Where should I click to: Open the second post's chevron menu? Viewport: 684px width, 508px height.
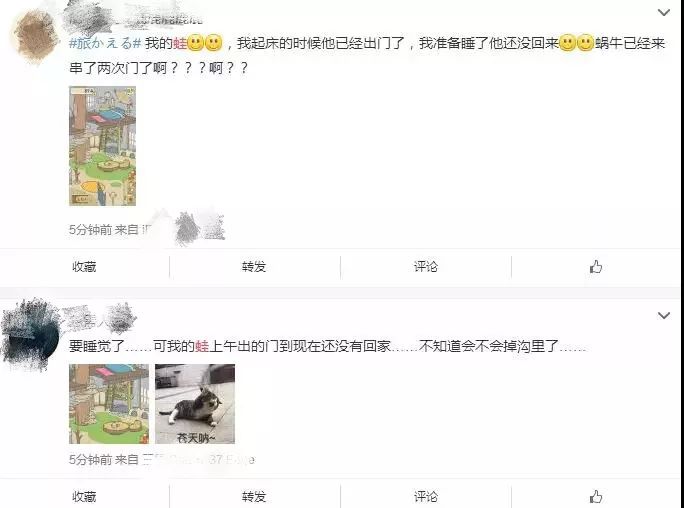663,315
